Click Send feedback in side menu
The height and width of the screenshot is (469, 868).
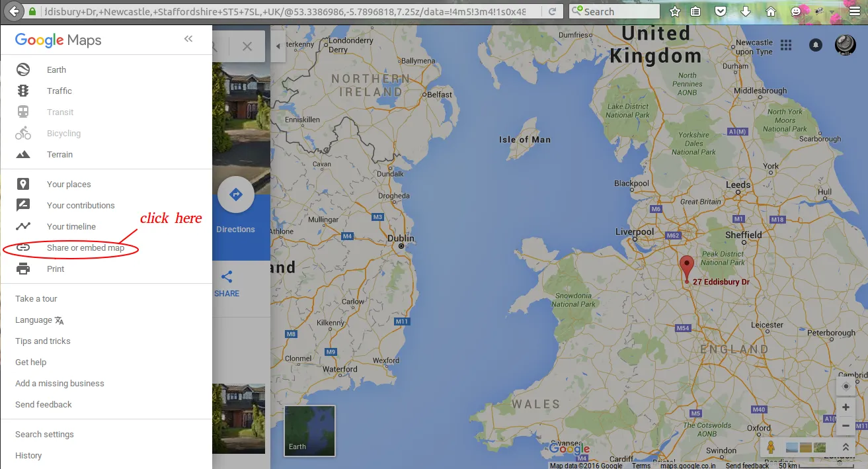44,405
